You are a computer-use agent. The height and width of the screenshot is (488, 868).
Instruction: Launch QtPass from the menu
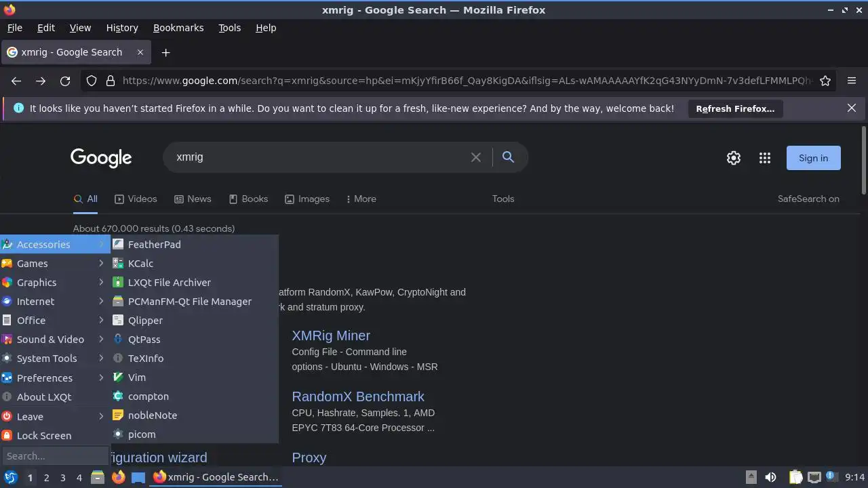click(195, 340)
